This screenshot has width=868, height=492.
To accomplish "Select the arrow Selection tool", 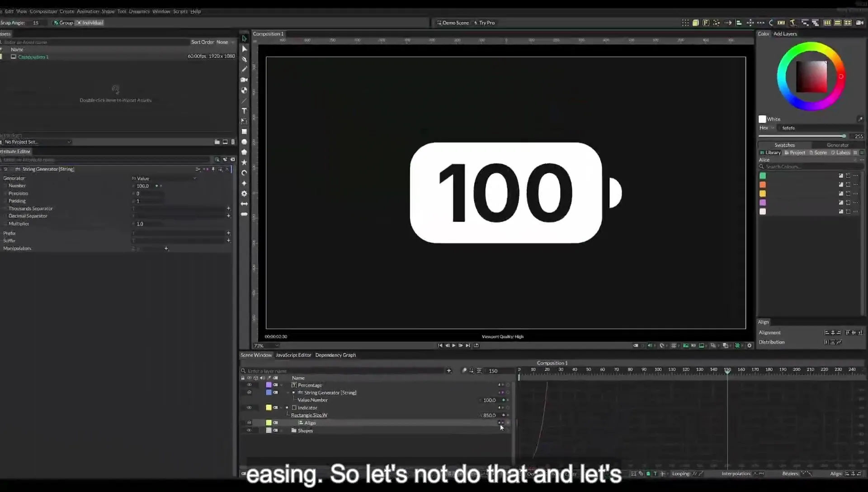I will (x=244, y=38).
